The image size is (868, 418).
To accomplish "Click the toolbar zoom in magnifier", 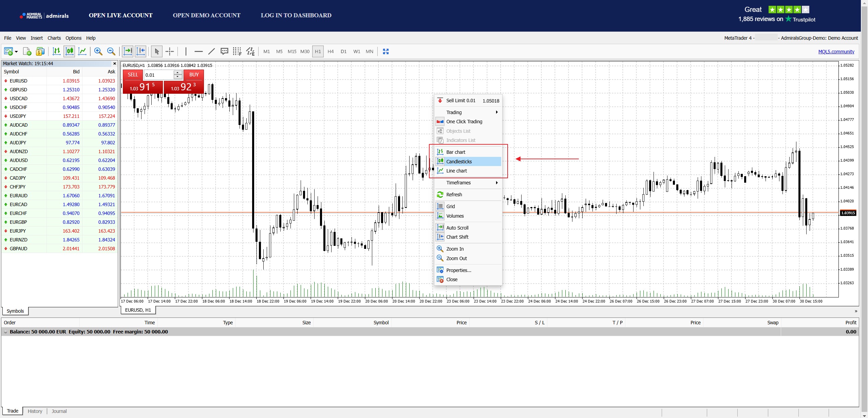I will coord(98,52).
